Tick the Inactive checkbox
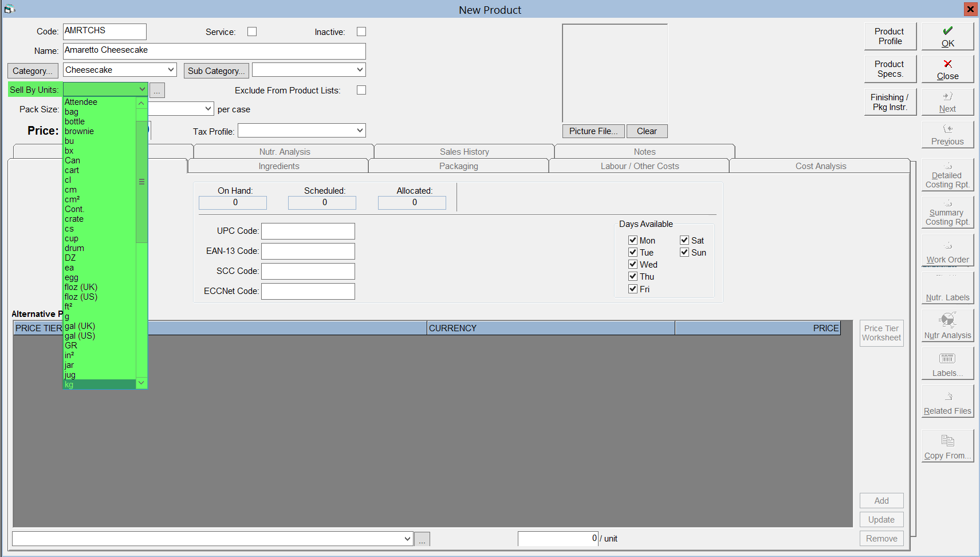Screen dimensions: 980x557 click(361, 32)
